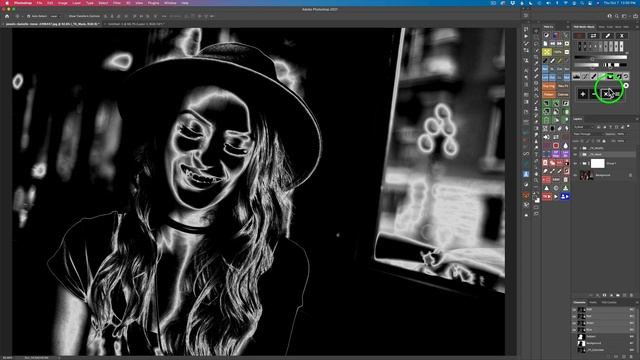The image size is (640, 360).
Task: Click the document page icon in the TK panel
Action: [545, 44]
